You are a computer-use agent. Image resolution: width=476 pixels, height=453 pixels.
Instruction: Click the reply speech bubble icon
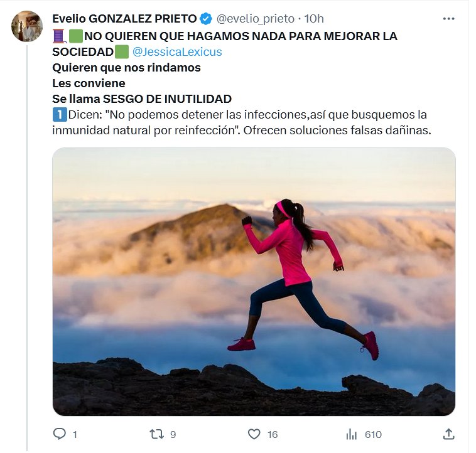tap(59, 434)
